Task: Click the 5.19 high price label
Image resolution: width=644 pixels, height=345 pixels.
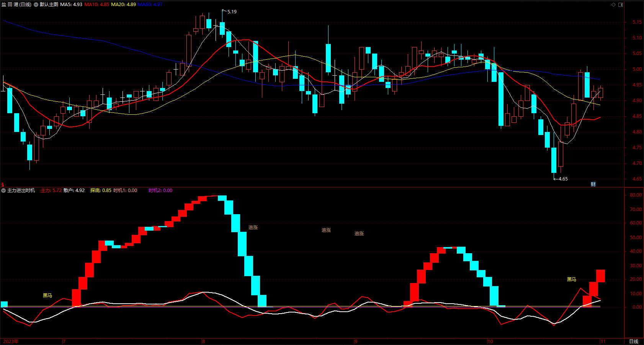Action: tap(232, 12)
